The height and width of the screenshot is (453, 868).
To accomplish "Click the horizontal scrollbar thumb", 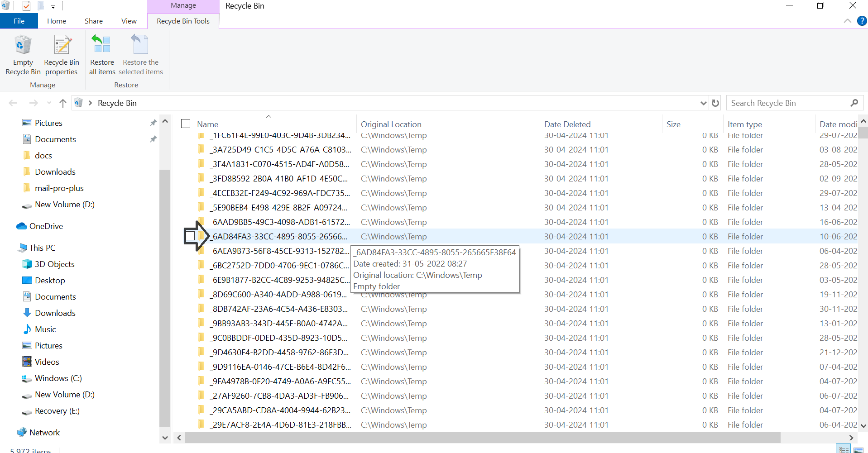I will pyautogui.click(x=483, y=438).
